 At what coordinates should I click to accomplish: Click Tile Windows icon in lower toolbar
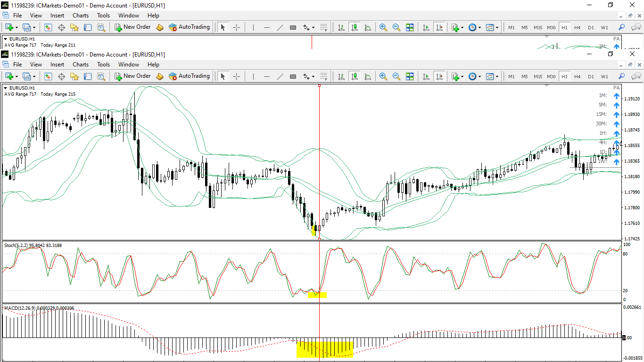click(410, 76)
